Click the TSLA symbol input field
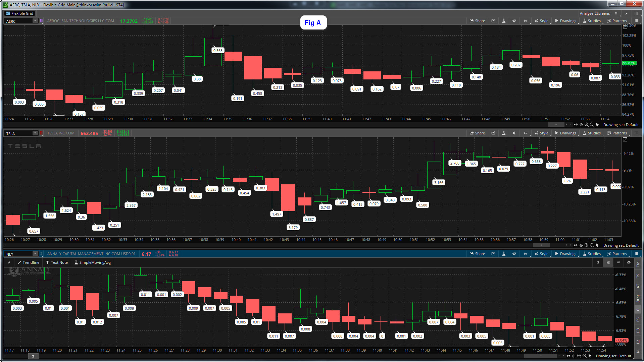This screenshot has height=362, width=644. (x=18, y=133)
